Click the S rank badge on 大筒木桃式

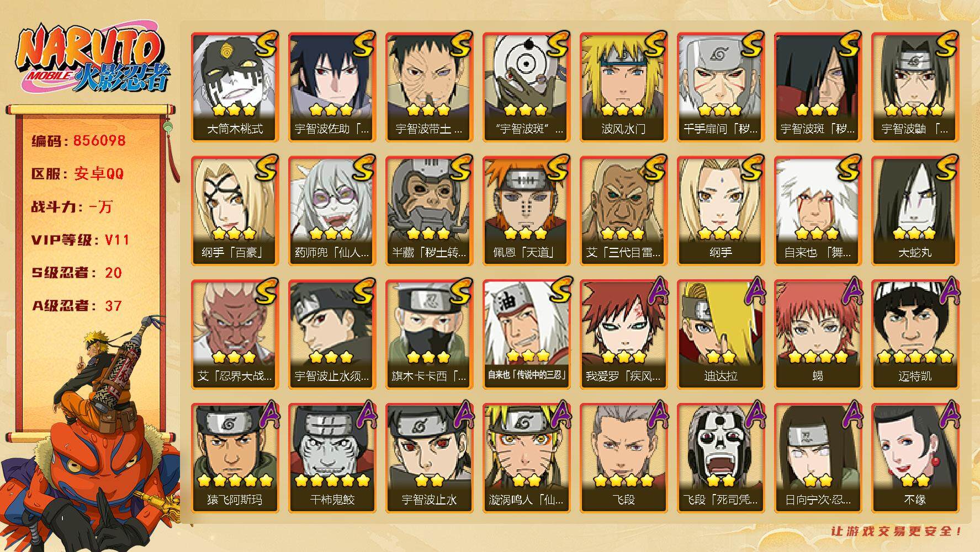(x=266, y=44)
